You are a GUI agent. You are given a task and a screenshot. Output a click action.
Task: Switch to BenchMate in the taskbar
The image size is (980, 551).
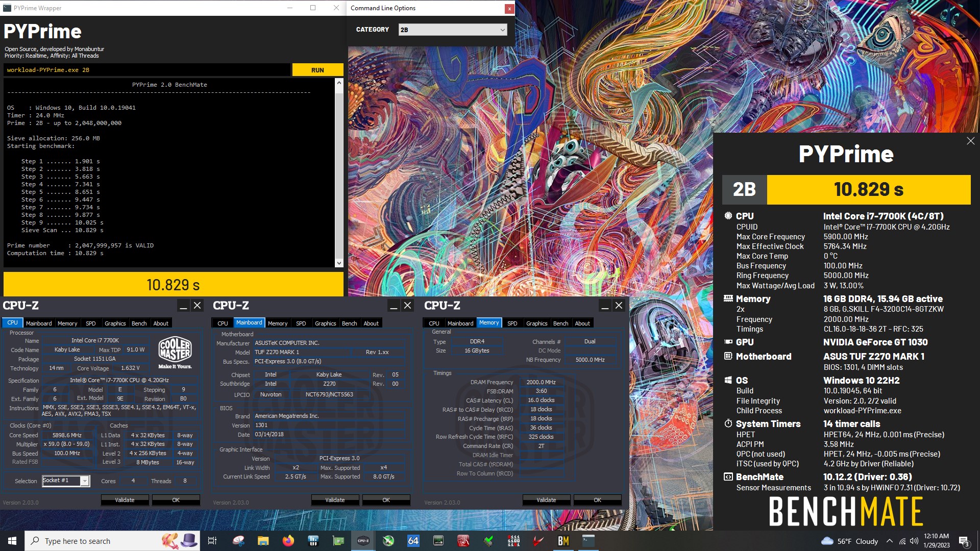(x=563, y=541)
